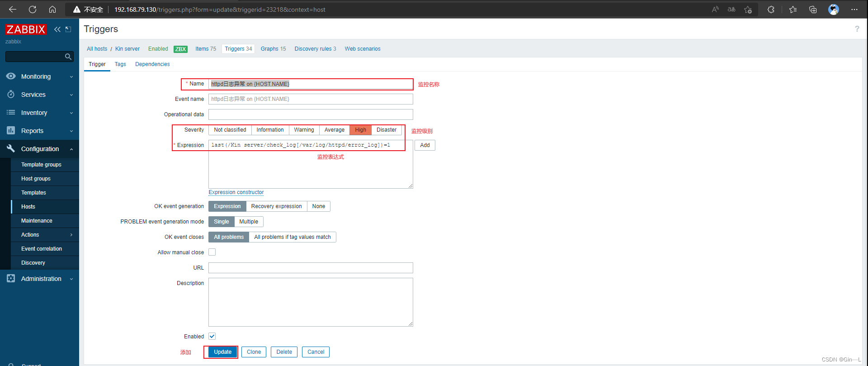The height and width of the screenshot is (366, 868).
Task: Set severity to Warning
Action: click(x=304, y=130)
